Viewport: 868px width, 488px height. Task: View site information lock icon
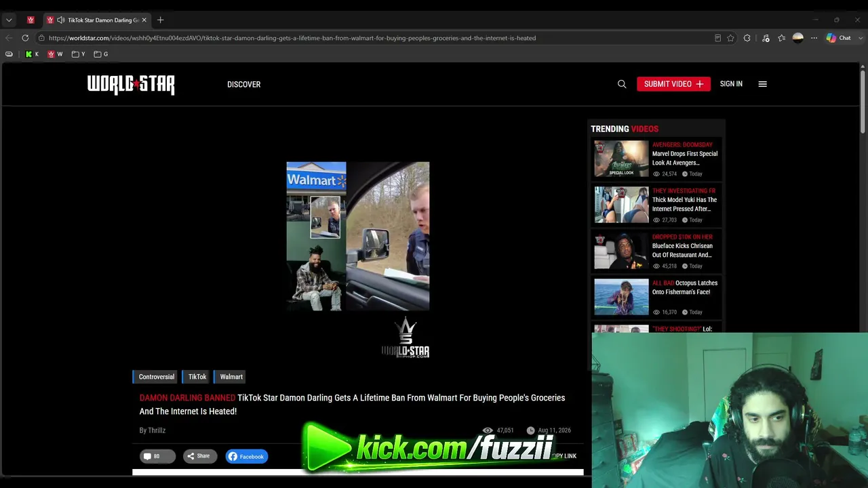[41, 38]
